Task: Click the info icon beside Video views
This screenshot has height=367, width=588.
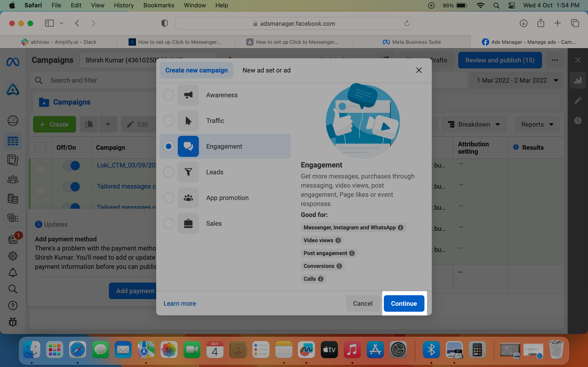Action: 338,240
